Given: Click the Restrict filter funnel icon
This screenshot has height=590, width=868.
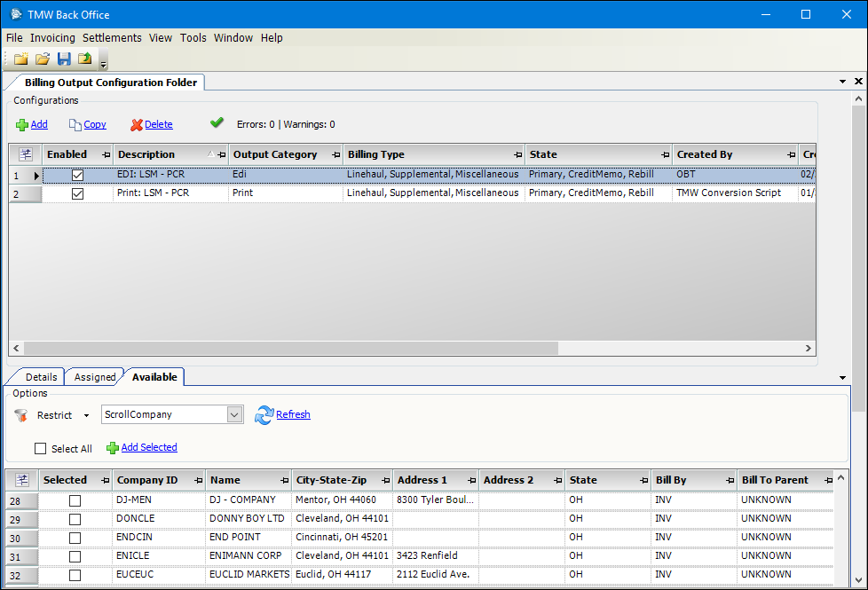Looking at the screenshot, I should [x=21, y=415].
